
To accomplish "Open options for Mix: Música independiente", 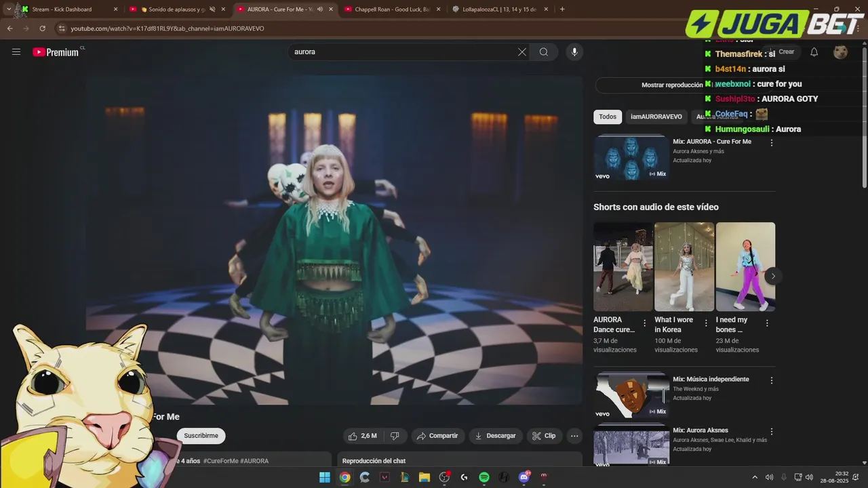I will [x=771, y=380].
